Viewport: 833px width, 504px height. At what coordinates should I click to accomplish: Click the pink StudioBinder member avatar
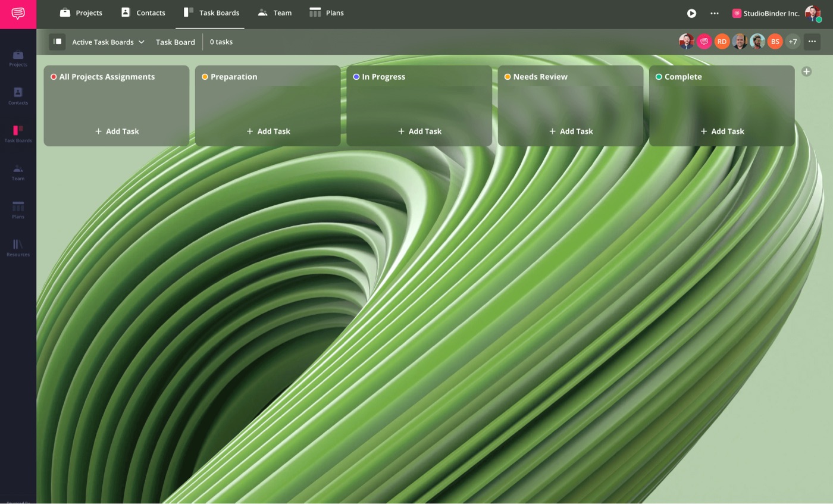pyautogui.click(x=704, y=42)
